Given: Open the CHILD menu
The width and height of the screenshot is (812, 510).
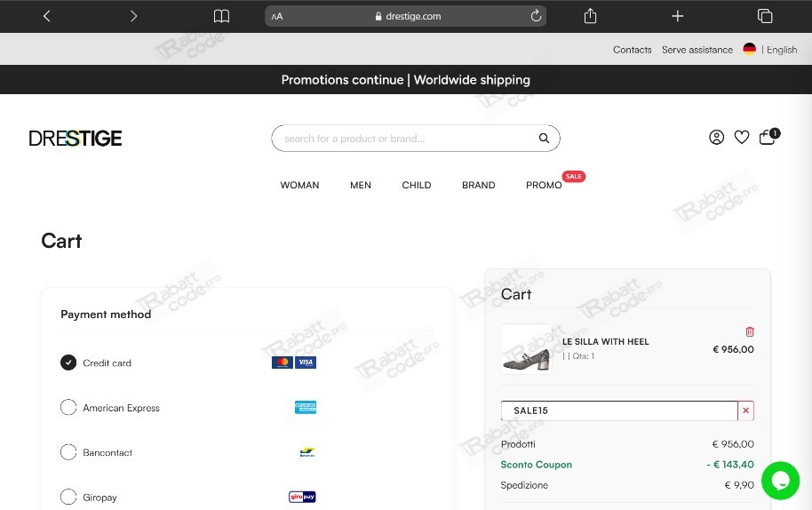Looking at the screenshot, I should [x=417, y=186].
